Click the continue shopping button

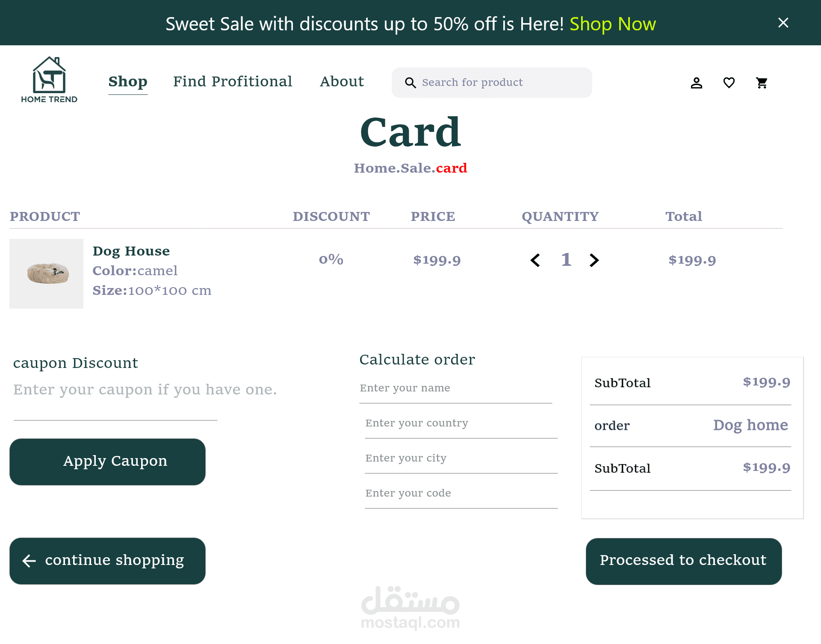click(x=107, y=561)
